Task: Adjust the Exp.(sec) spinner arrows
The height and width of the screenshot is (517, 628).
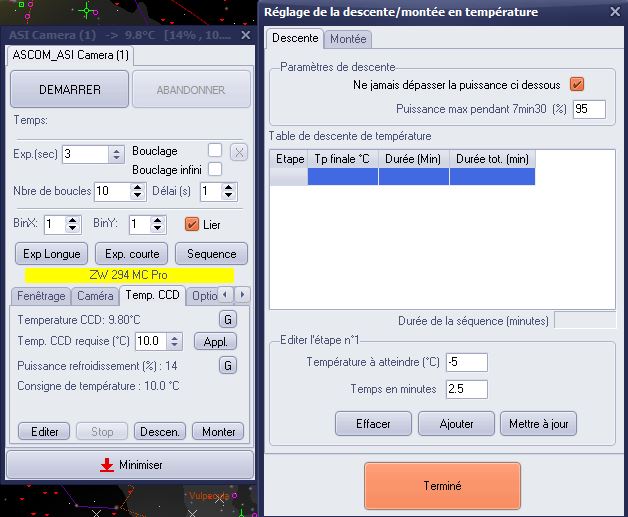Action: pyautogui.click(x=116, y=154)
